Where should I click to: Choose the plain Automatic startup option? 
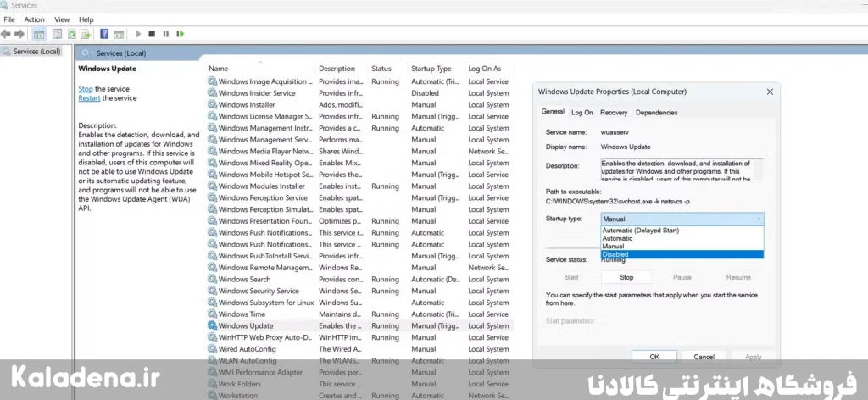(682, 238)
